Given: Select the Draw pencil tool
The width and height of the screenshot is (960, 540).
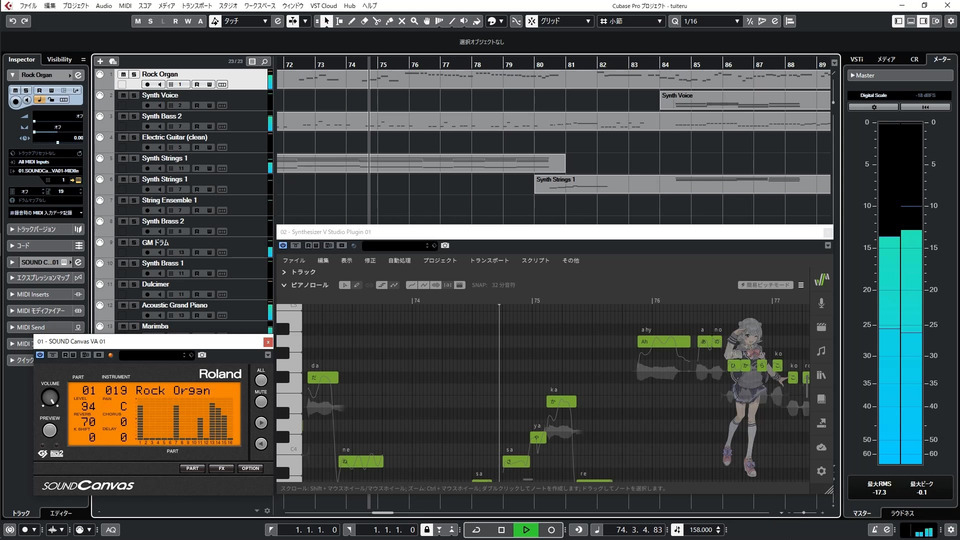Looking at the screenshot, I should pyautogui.click(x=352, y=21).
